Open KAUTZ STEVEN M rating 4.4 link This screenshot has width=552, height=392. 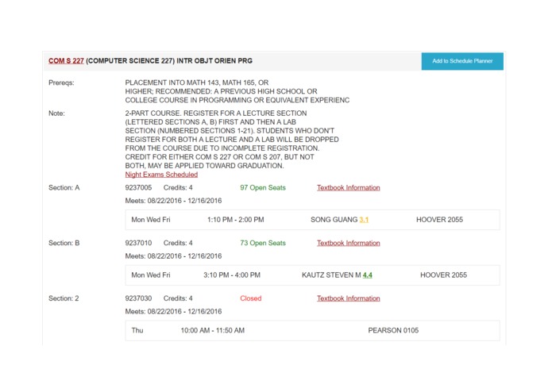(367, 275)
